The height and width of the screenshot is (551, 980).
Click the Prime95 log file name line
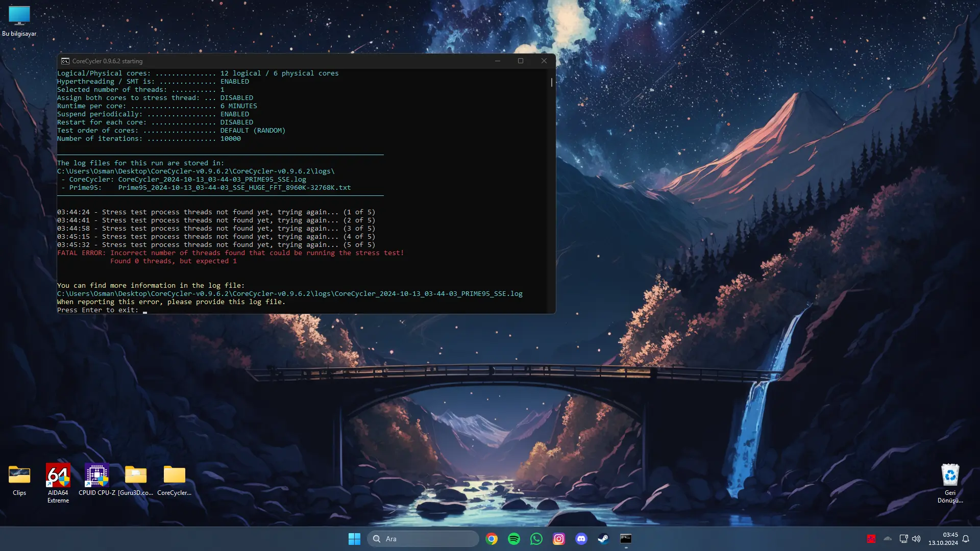click(x=206, y=188)
